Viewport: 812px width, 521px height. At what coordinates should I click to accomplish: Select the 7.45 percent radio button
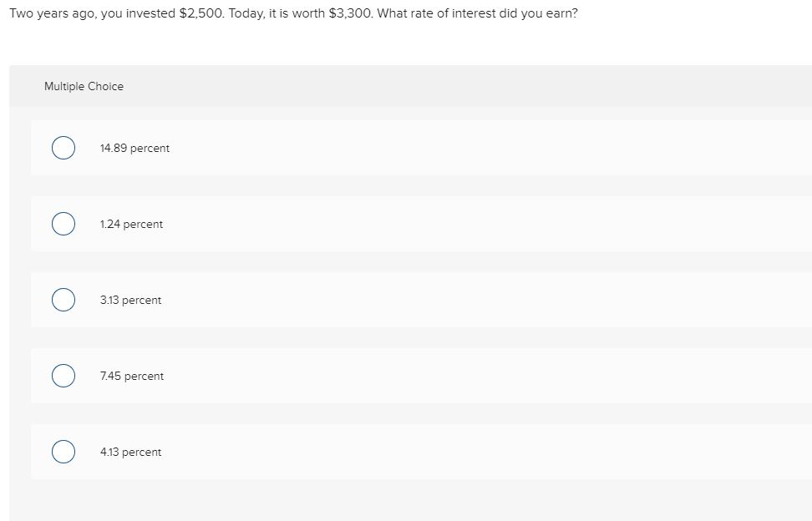pos(63,376)
